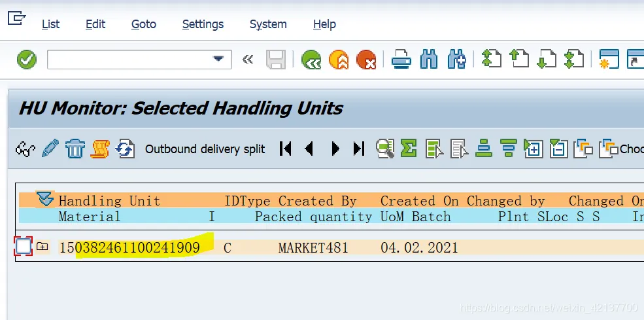Click the MARKET481 created by cell
This screenshot has height=320, width=644.
click(x=313, y=247)
